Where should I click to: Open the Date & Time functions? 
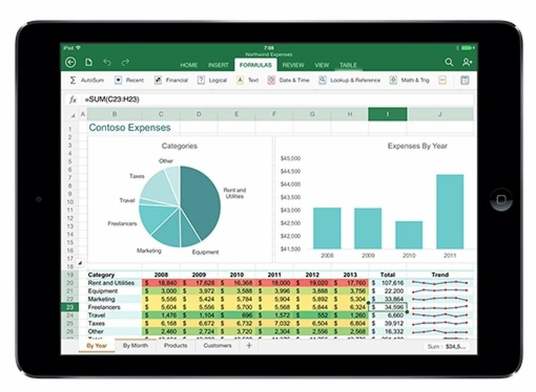tap(288, 80)
